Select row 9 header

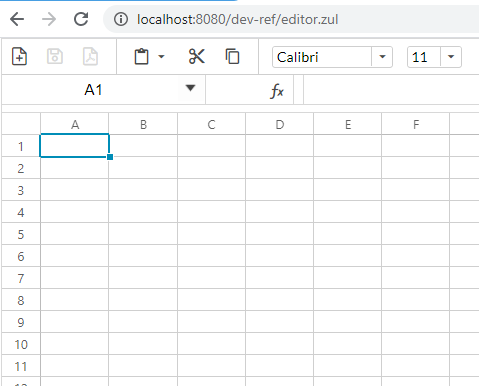point(21,322)
